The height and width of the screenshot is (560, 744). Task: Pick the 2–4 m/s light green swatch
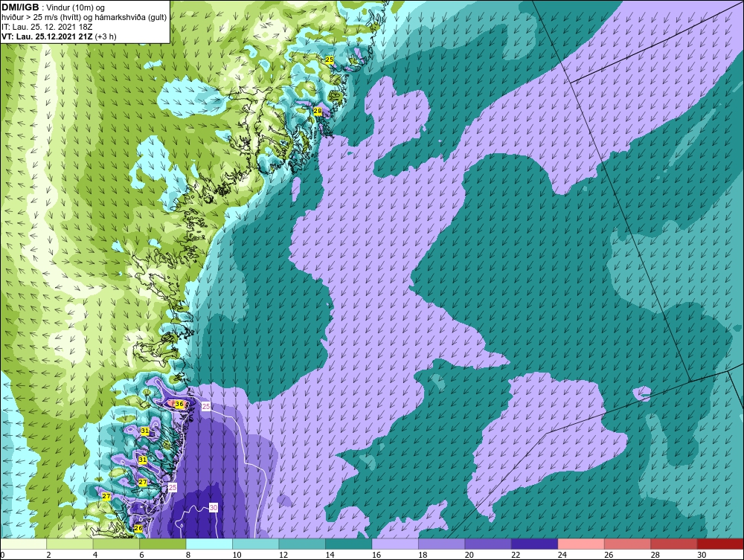[x=70, y=544]
